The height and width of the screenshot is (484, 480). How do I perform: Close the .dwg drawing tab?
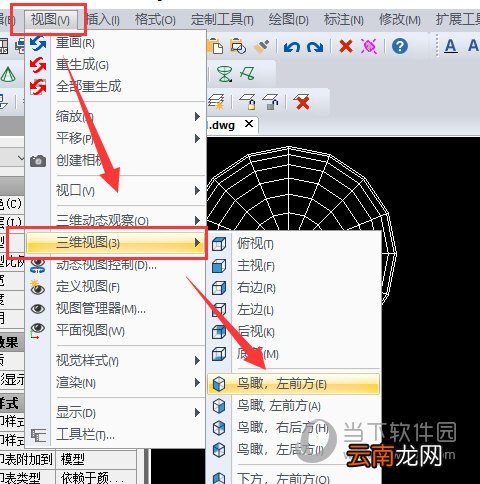click(x=249, y=124)
